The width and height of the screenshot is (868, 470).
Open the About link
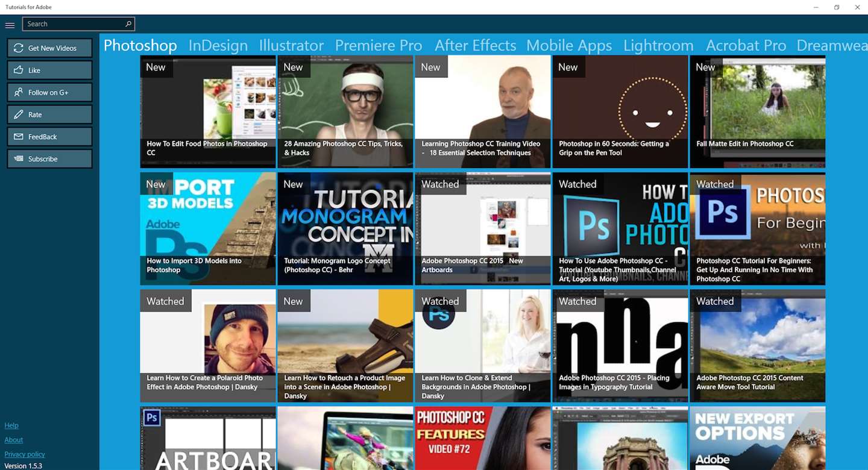(x=13, y=440)
